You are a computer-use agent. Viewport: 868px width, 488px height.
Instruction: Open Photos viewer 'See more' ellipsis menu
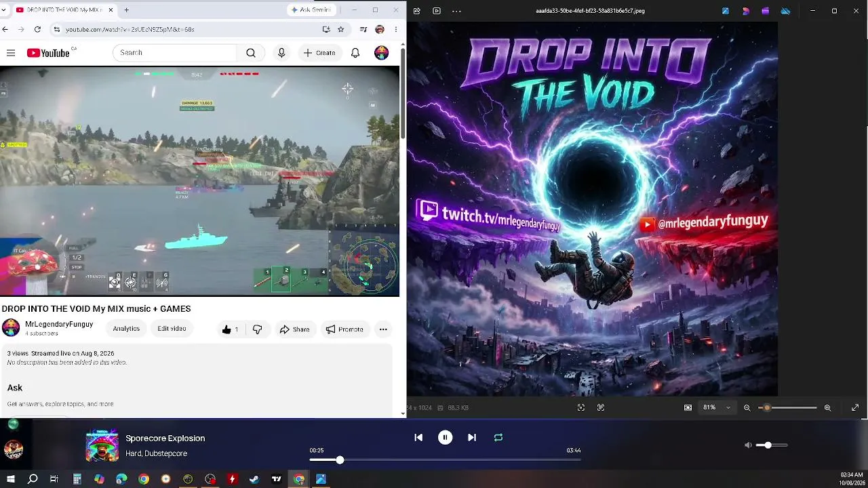click(456, 11)
